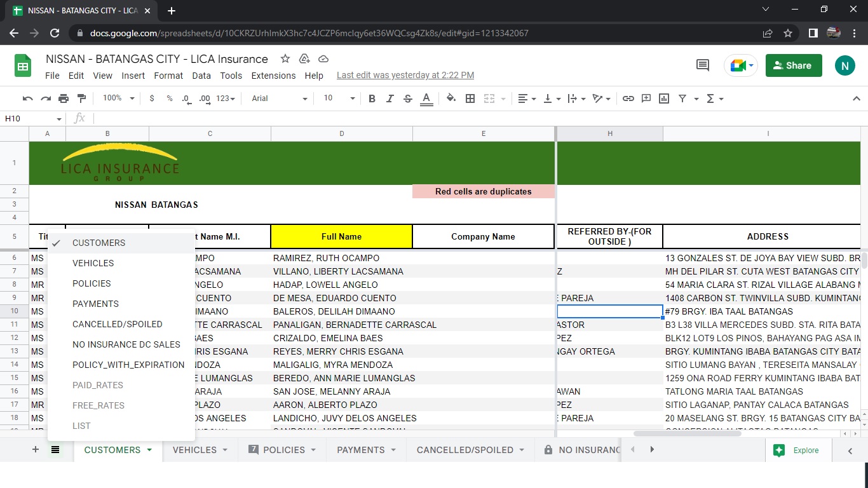Switch to the PAYMENTS sheet tab
868x488 pixels.
coord(360,450)
